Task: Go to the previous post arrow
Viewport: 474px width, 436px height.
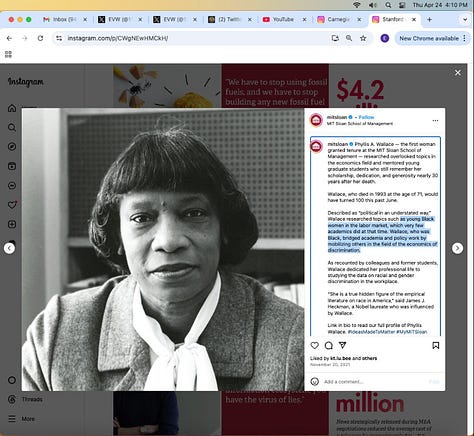Action: (9, 248)
